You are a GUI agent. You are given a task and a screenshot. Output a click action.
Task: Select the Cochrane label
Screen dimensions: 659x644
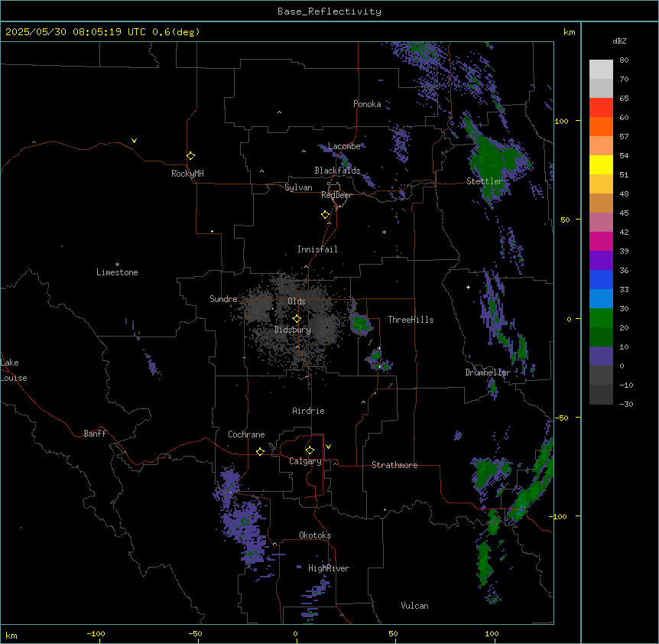246,434
